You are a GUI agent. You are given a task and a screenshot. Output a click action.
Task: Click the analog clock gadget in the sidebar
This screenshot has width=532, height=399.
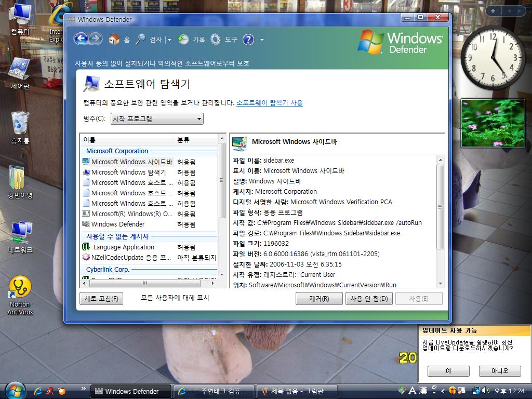pyautogui.click(x=493, y=57)
